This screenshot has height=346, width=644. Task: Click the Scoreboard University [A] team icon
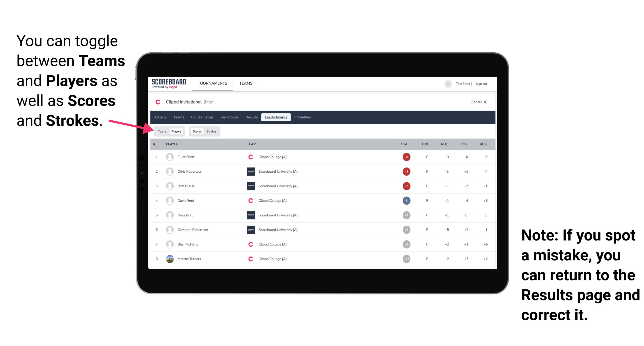(249, 172)
